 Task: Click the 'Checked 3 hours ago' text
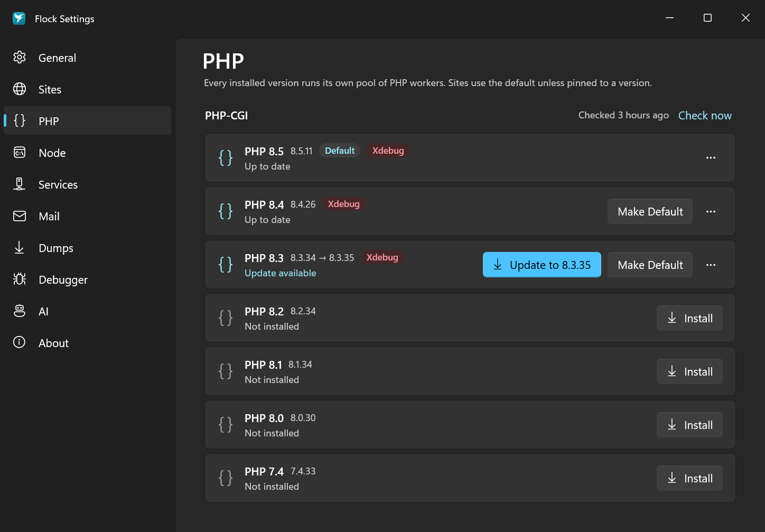(623, 115)
